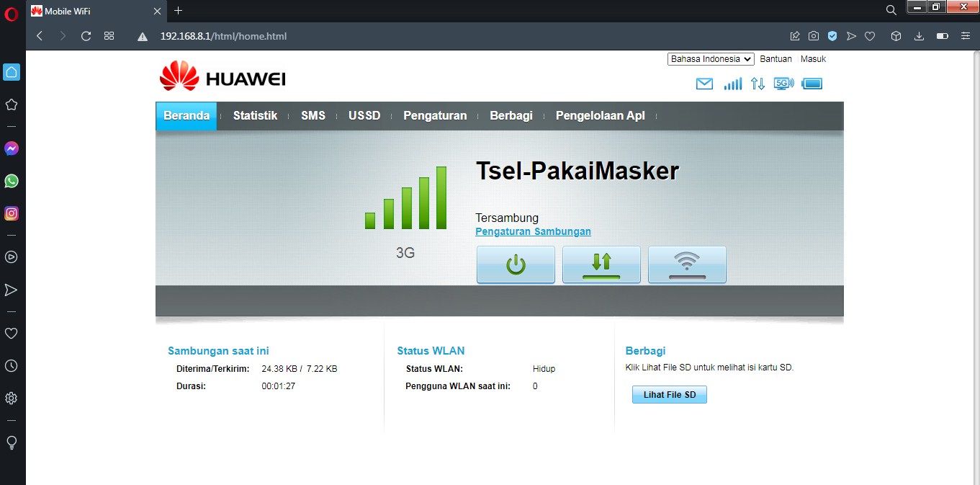Click the Tersambung connection status text
The width and height of the screenshot is (980, 485).
point(507,218)
